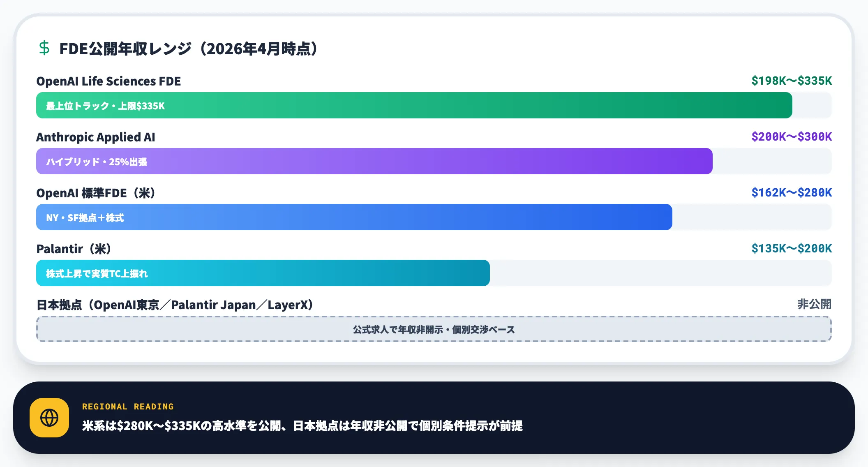This screenshot has height=467, width=868.
Task: Toggle the Anthropic Applied AI row
Action: (96, 137)
